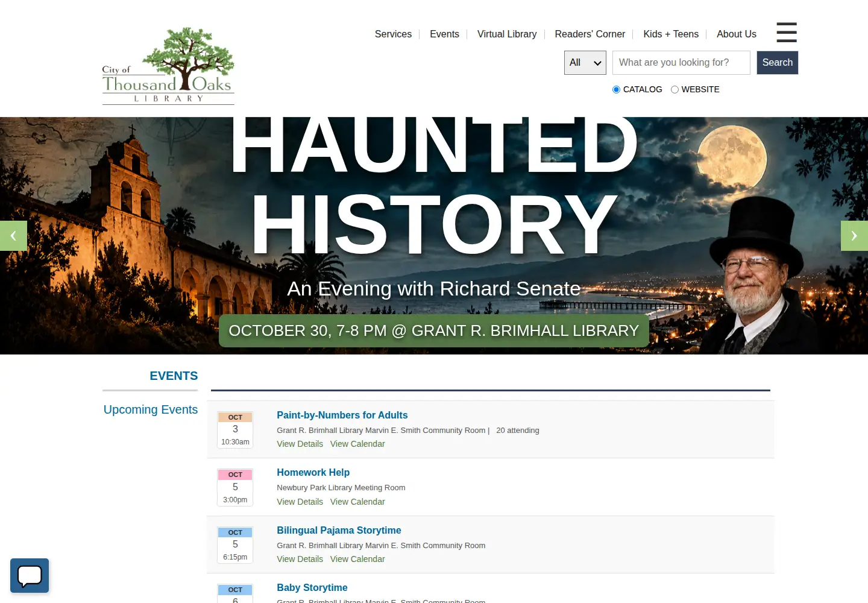Click the EVENTS section heading
Viewport: 868px width, 603px height.
[174, 376]
